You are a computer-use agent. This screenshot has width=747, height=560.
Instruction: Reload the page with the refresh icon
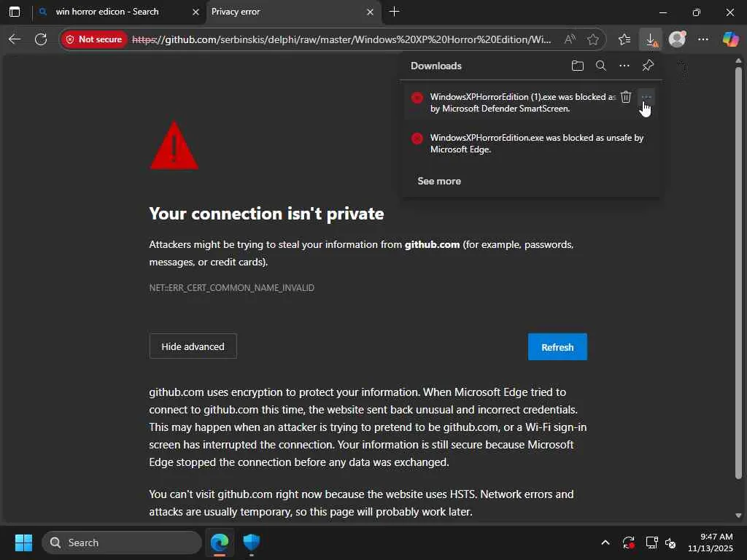click(41, 39)
